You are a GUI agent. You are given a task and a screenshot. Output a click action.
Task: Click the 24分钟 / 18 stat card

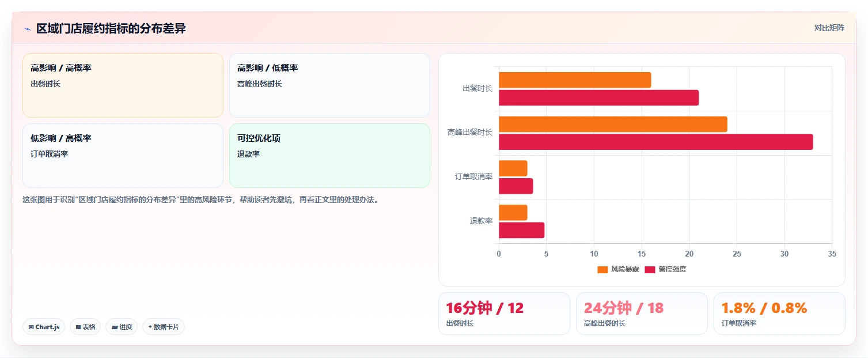(x=642, y=314)
